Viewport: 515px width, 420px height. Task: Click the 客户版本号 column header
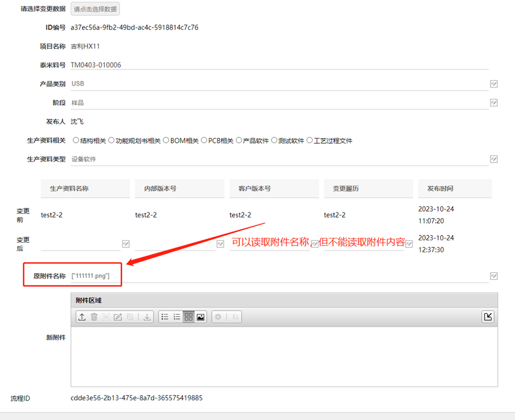coord(274,189)
